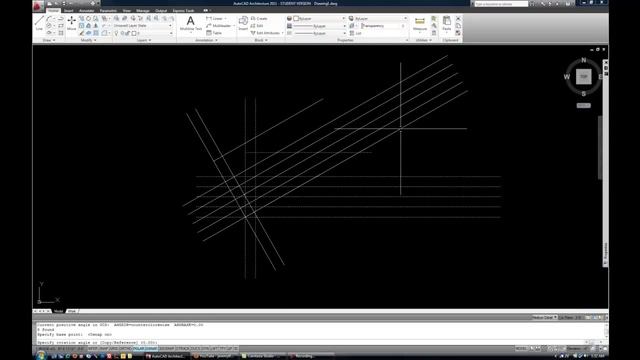Click the keyword search field
Screen dimensions: 640x360
[x=501, y=4]
